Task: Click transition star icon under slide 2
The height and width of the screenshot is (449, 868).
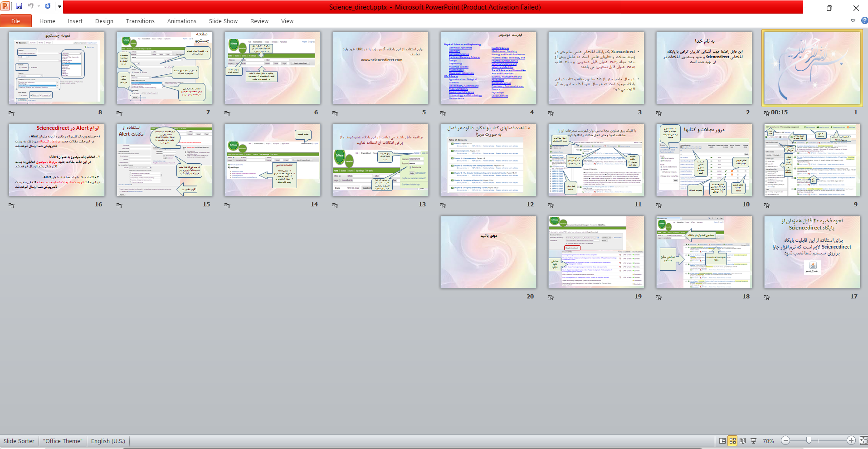Action: pyautogui.click(x=659, y=113)
